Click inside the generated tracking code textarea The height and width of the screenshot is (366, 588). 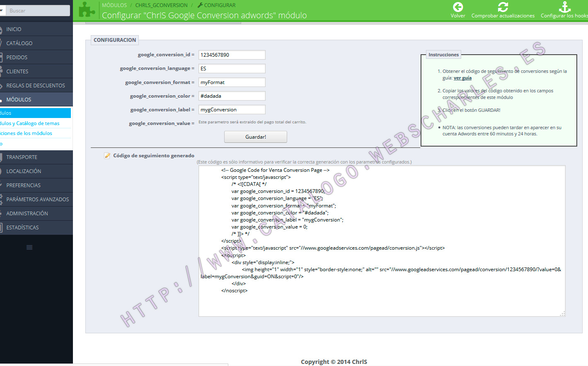(x=382, y=241)
